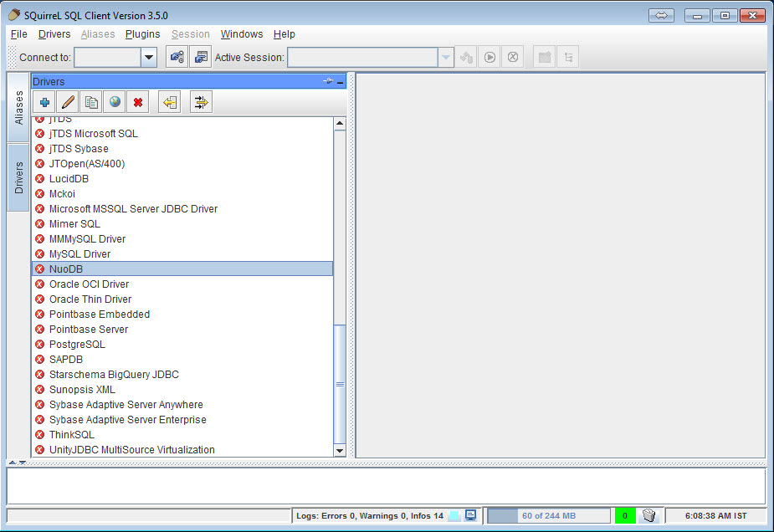774x532 pixels.
Task: Select Mckoi driver
Action: click(x=182, y=194)
